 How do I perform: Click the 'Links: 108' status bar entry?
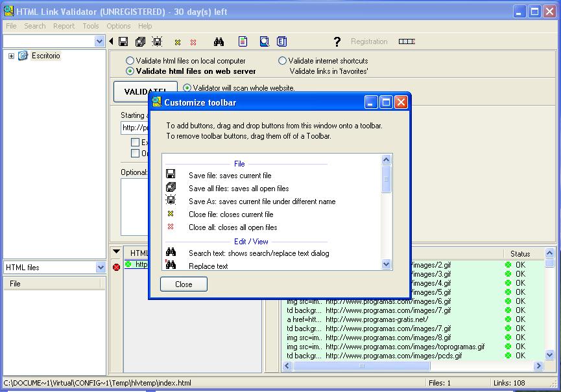click(508, 383)
